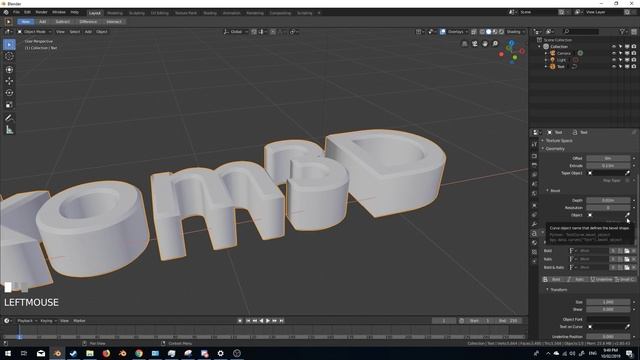Click the Intersect selection mode button
Image resolution: width=640 pixels, height=360 pixels.
pyautogui.click(x=114, y=22)
